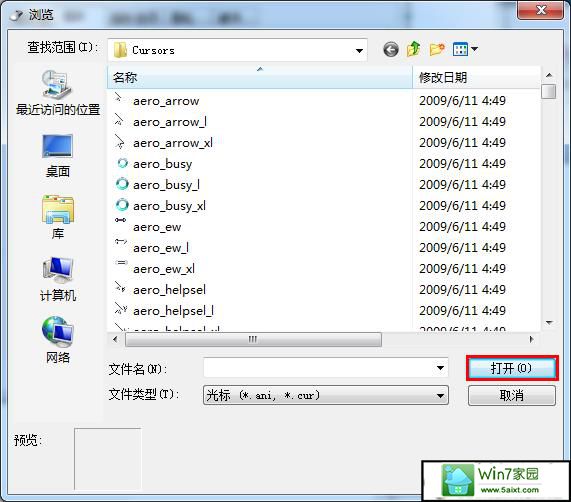This screenshot has height=502, width=571.
Task: Click the horizontal scrollbar thumb
Action: 253,339
